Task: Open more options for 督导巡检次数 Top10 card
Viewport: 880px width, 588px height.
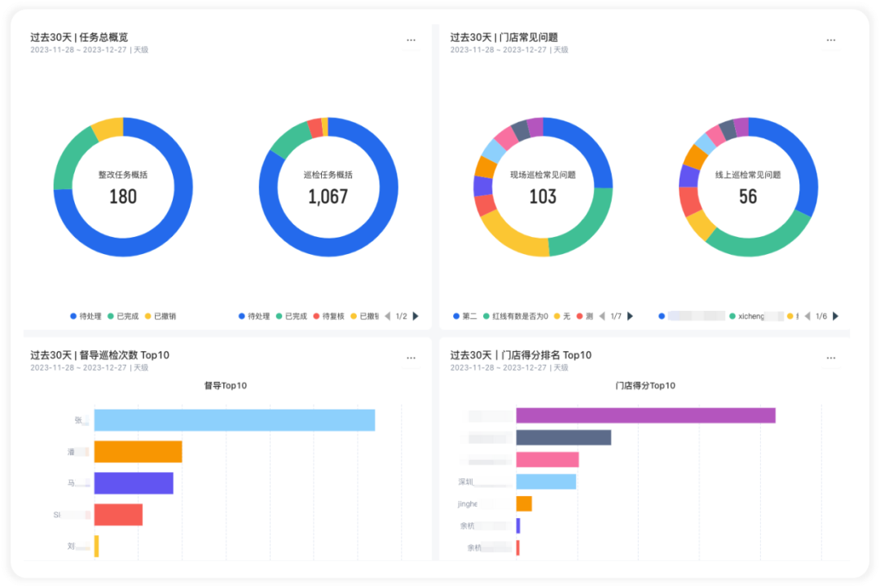Action: [x=411, y=358]
